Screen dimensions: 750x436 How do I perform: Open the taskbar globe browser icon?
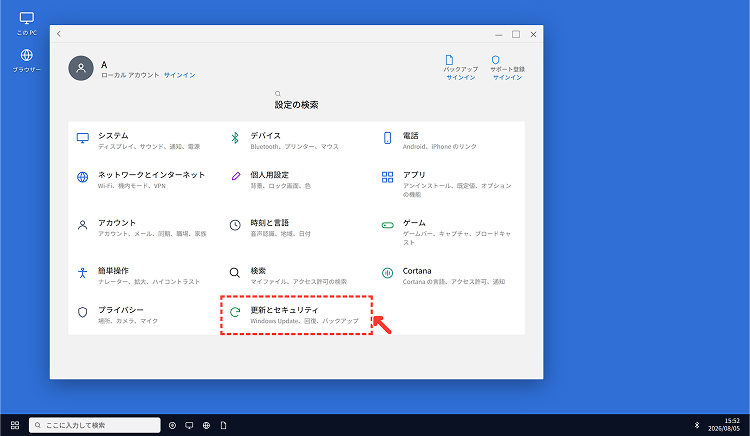coord(207,425)
